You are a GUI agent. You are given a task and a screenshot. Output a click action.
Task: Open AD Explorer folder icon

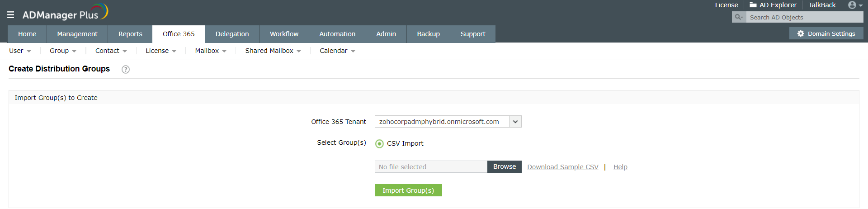753,5
